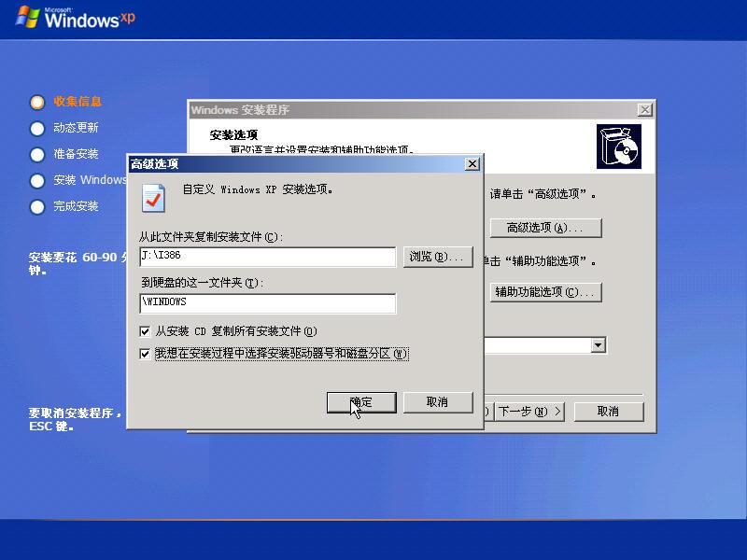Open the language selection dropdown arrow
This screenshot has width=747, height=560.
(x=599, y=344)
